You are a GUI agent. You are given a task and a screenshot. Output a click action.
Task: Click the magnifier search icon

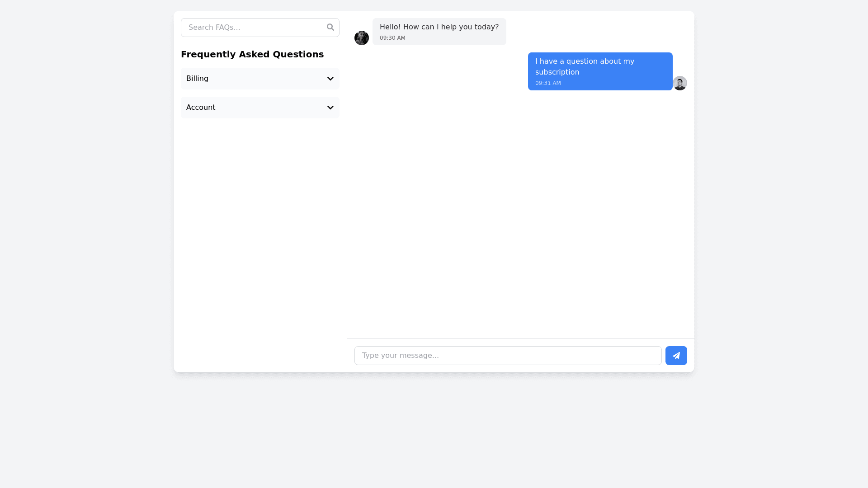point(330,28)
